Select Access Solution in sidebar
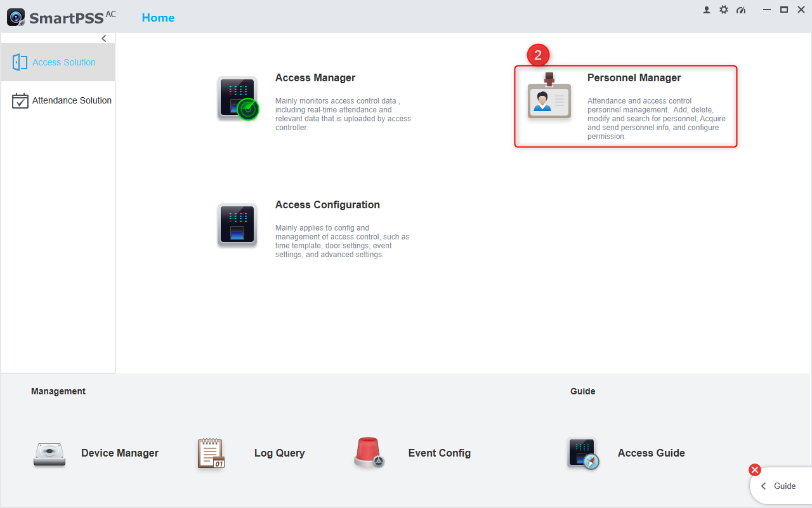Viewport: 812px width, 508px height. click(58, 62)
